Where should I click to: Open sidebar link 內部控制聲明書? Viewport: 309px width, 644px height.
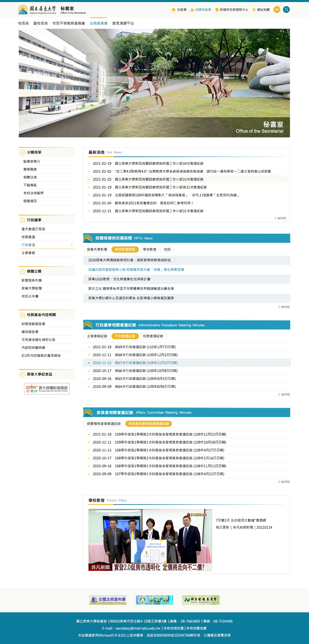click(33, 348)
